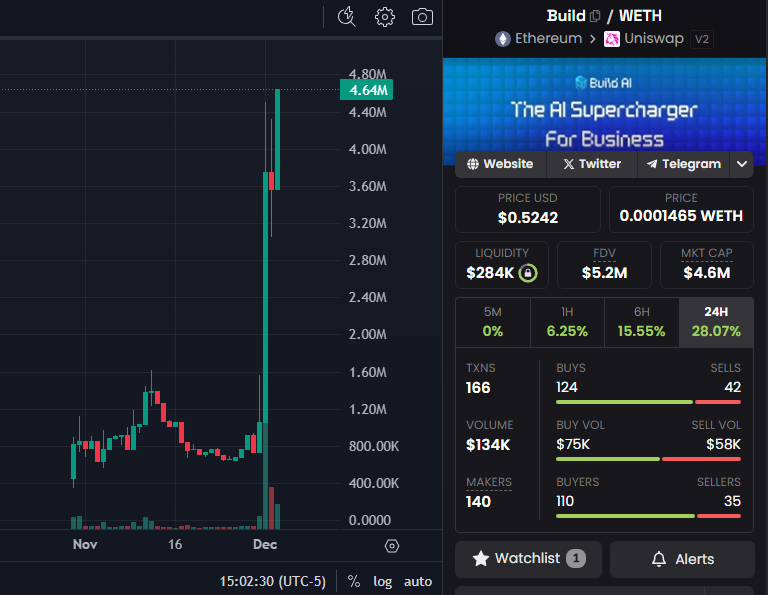Open the quick indicator lightning icon
This screenshot has height=595, width=768.
(x=347, y=17)
